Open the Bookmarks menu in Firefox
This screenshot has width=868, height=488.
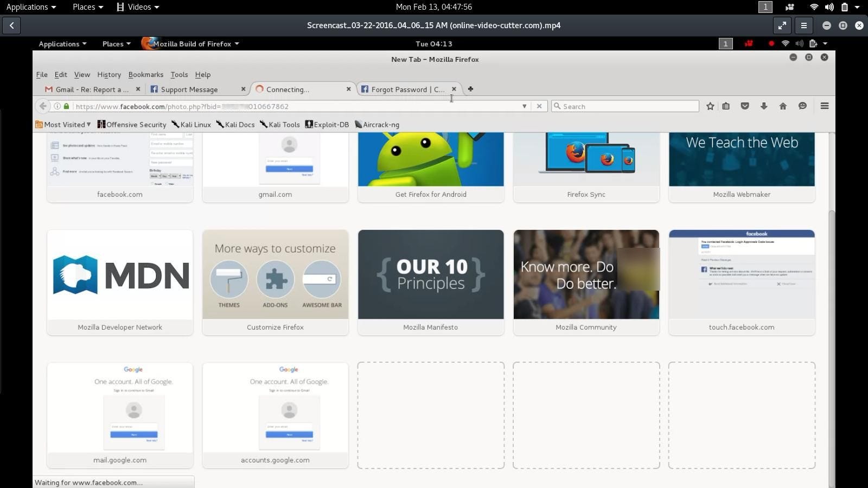pos(146,75)
